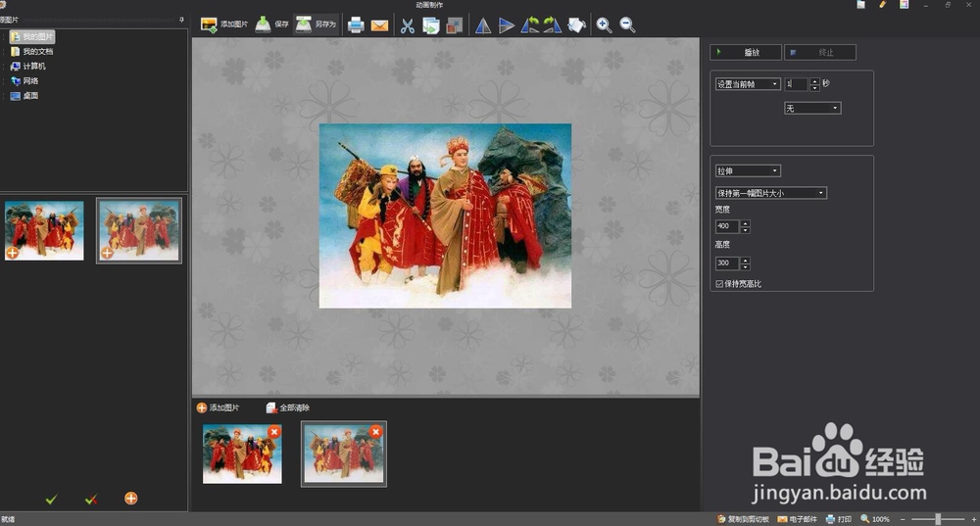Rotate the image left with the rotate-left icon
The width and height of the screenshot is (980, 526).
(530, 25)
